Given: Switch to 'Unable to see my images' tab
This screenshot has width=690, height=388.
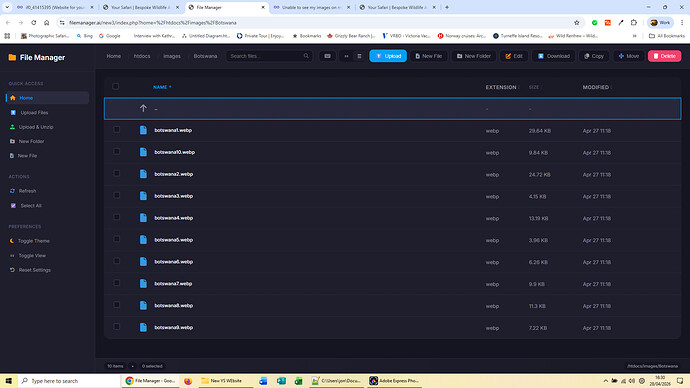Looking at the screenshot, I should (x=311, y=7).
